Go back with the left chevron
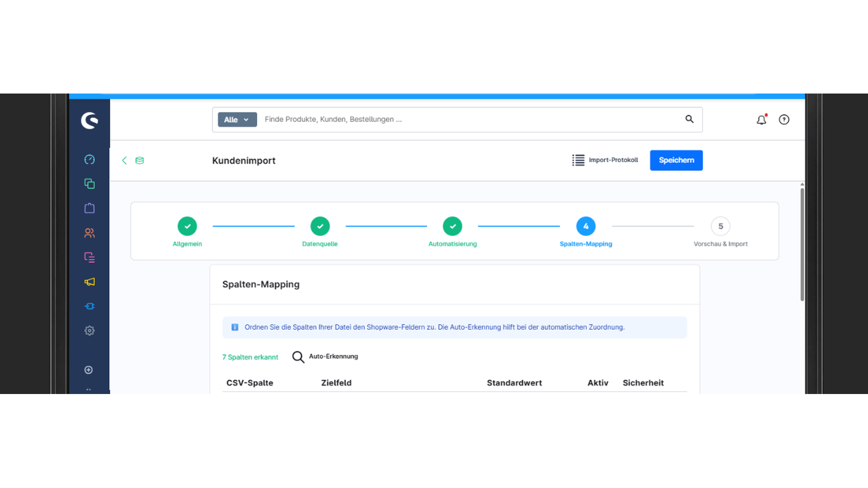Viewport: 868px width, 488px height. pyautogui.click(x=124, y=160)
